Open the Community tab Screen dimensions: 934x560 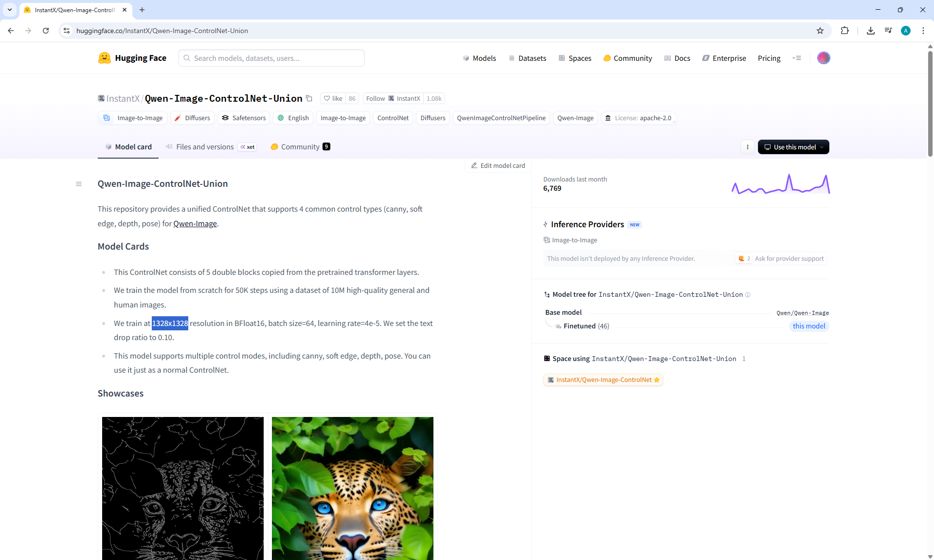coord(300,147)
